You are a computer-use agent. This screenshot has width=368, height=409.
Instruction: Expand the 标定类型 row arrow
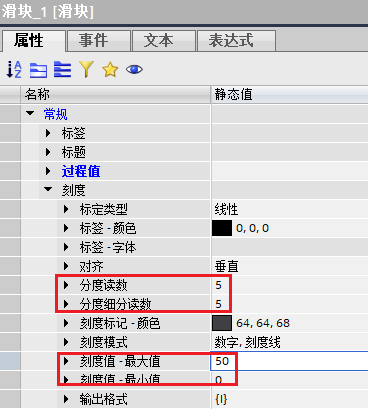click(x=66, y=209)
